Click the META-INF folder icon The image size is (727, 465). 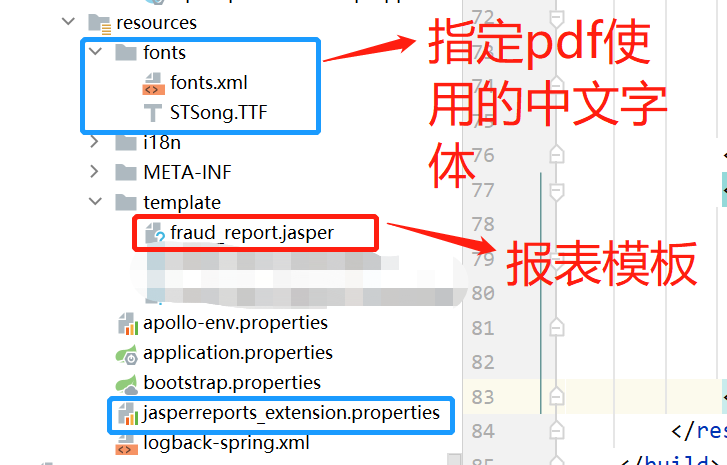126,172
